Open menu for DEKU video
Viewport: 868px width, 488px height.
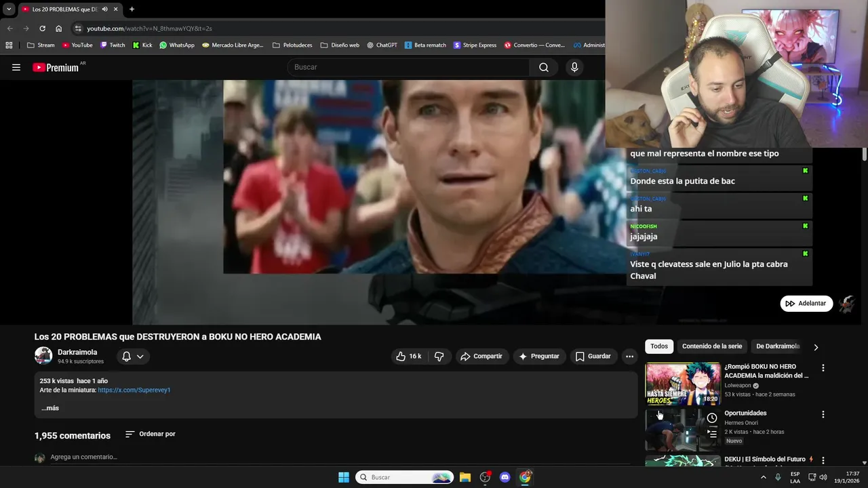pyautogui.click(x=823, y=460)
